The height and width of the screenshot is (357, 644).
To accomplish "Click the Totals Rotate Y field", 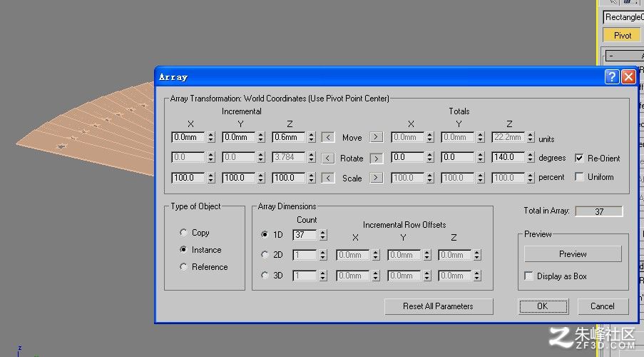I will click(x=458, y=157).
